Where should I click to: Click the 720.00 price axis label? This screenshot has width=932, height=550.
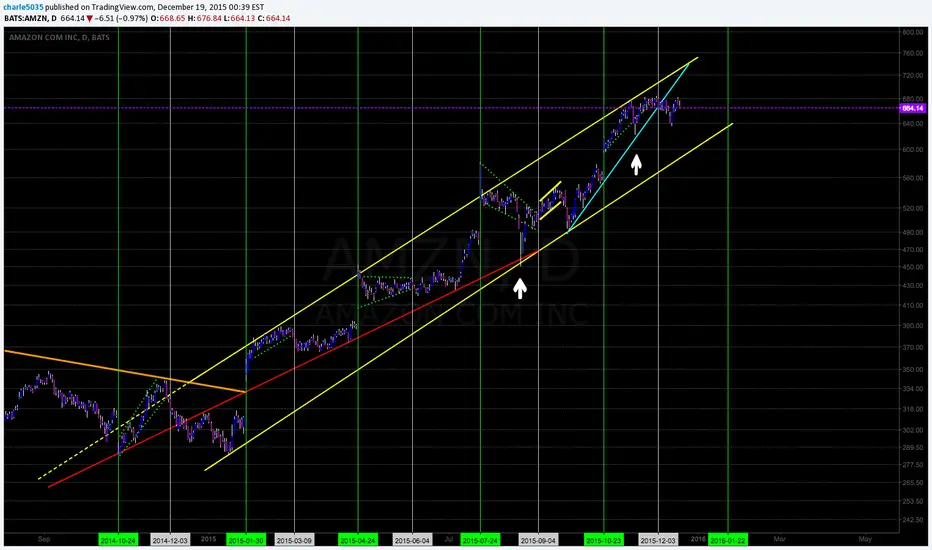pos(912,76)
